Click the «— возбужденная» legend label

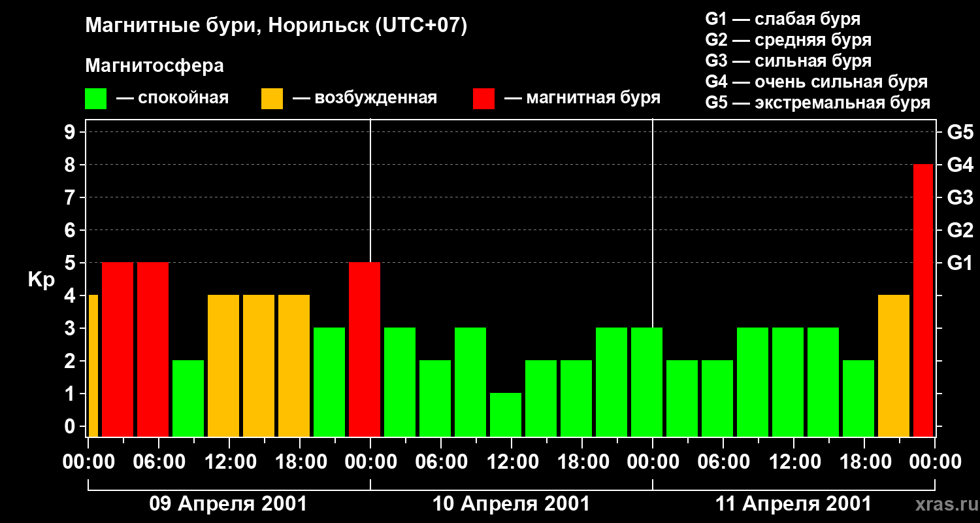point(365,98)
